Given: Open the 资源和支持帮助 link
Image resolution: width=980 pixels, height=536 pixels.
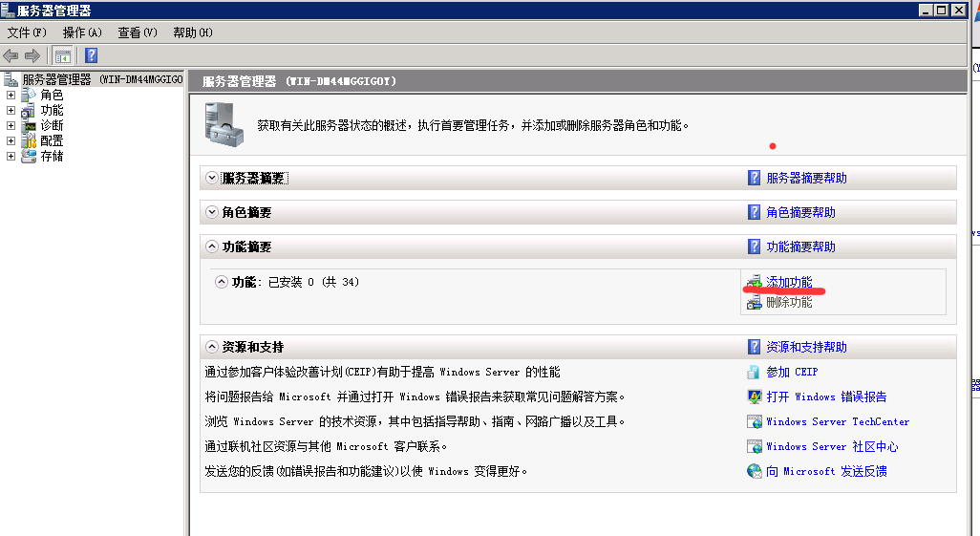Looking at the screenshot, I should 806,347.
